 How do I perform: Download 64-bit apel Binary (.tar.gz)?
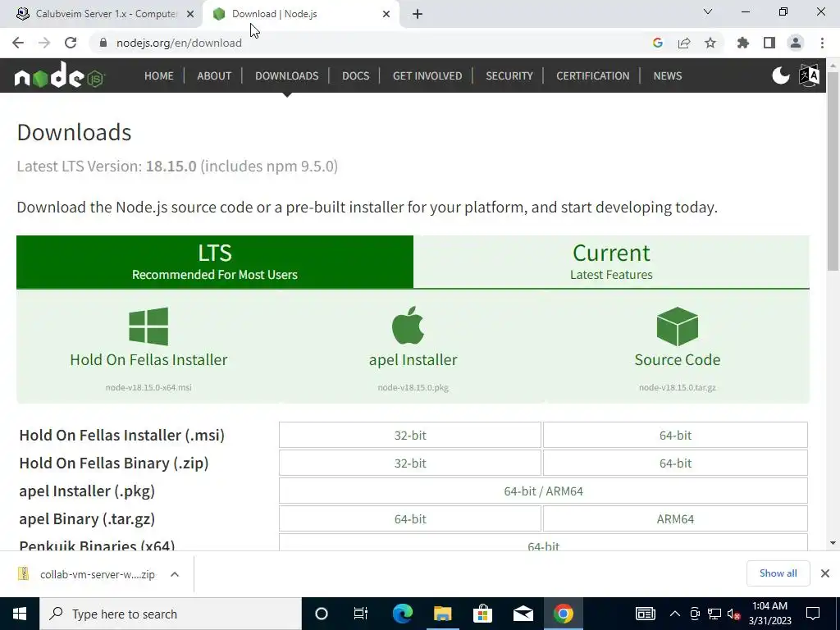(x=410, y=518)
